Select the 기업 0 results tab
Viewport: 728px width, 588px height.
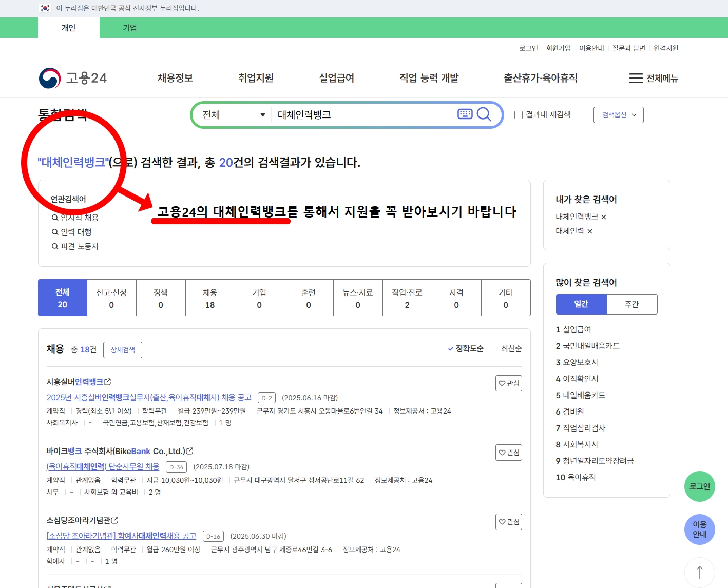coord(259,298)
